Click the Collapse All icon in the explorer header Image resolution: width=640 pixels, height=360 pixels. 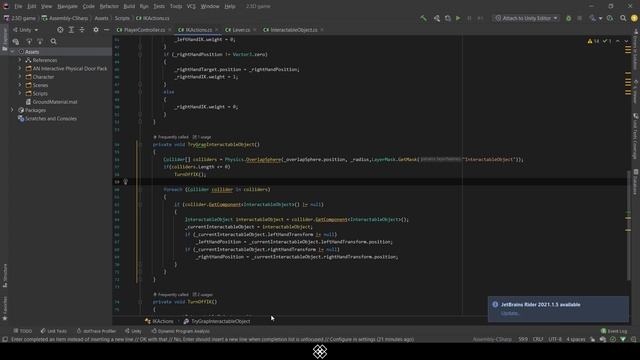pyautogui.click(x=82, y=30)
